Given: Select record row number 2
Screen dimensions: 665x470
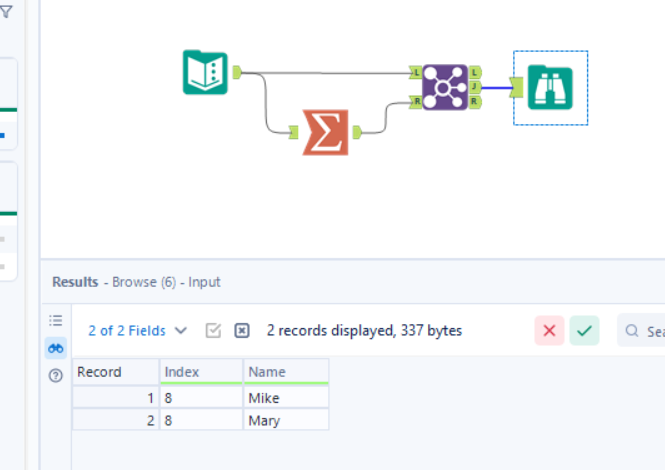Looking at the screenshot, I should 116,420.
